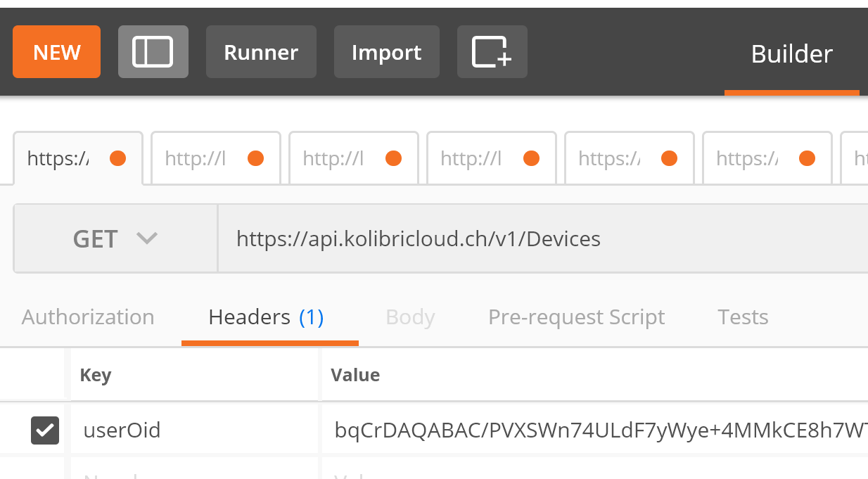The height and width of the screenshot is (479, 868).
Task: Toggle the sidebar panel icon
Action: (153, 52)
